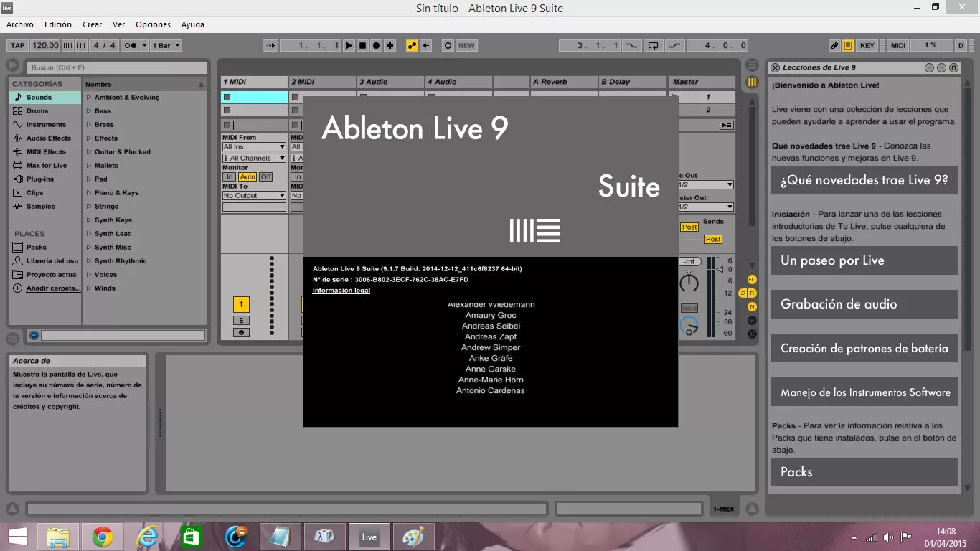This screenshot has height=551, width=980.
Task: Click the Master volume slider handle
Action: point(720,270)
